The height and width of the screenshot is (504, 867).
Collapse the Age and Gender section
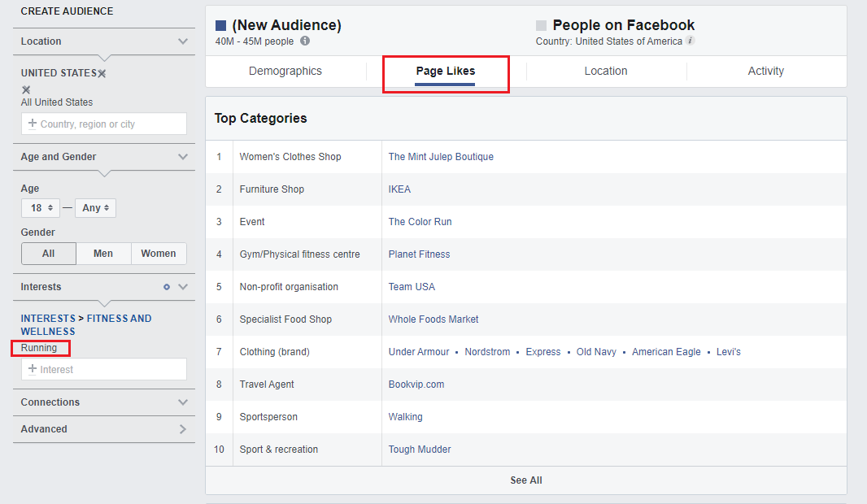point(183,157)
